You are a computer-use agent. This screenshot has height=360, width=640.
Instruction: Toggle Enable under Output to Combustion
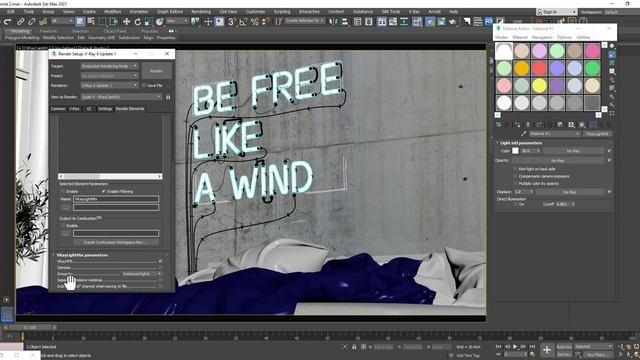point(63,225)
